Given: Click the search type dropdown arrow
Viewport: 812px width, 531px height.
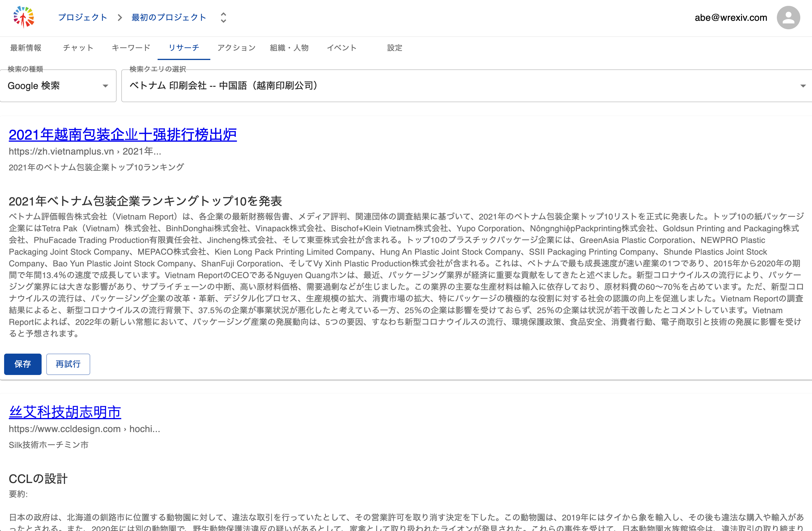Looking at the screenshot, I should point(105,86).
